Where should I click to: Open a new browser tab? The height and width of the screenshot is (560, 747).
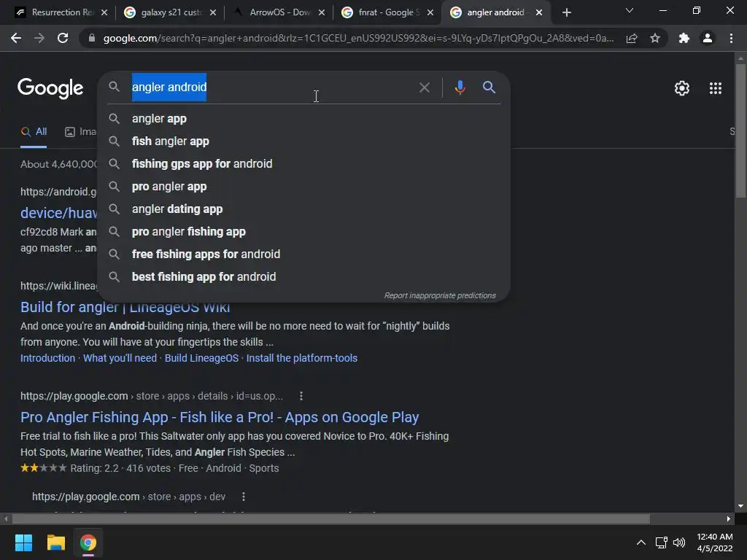click(566, 12)
